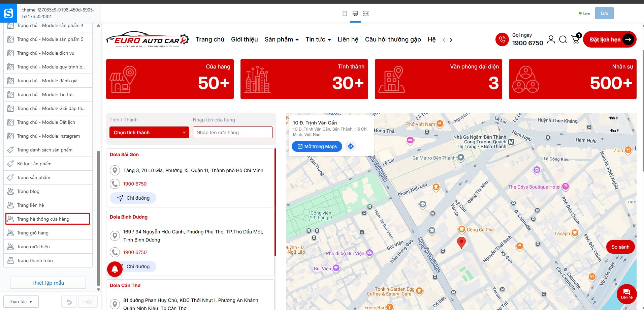Open the Liên hệ chat bubble

click(x=626, y=294)
